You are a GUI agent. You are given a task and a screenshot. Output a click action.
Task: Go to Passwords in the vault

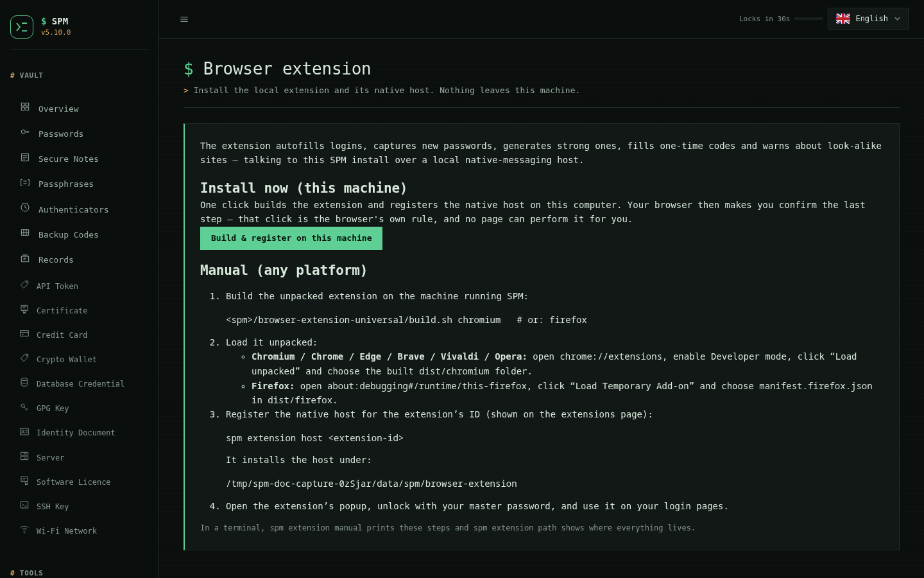(79, 134)
